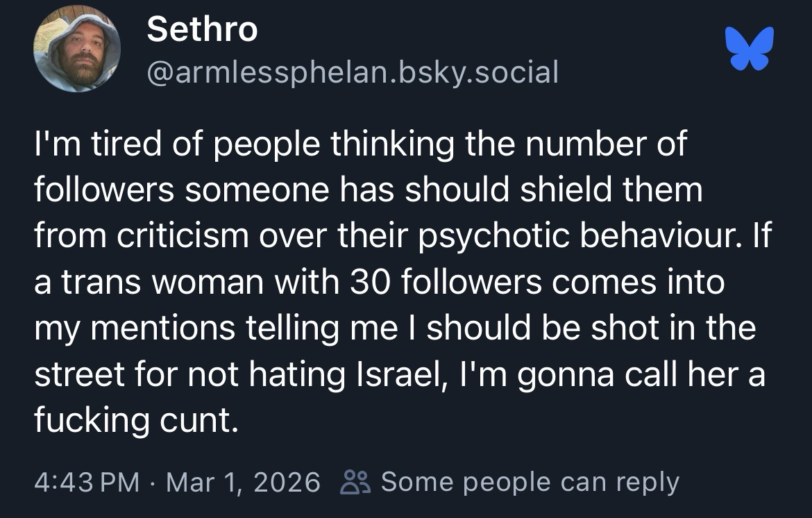Click the word "street" in the post
The height and width of the screenshot is (518, 812).
[x=78, y=375]
